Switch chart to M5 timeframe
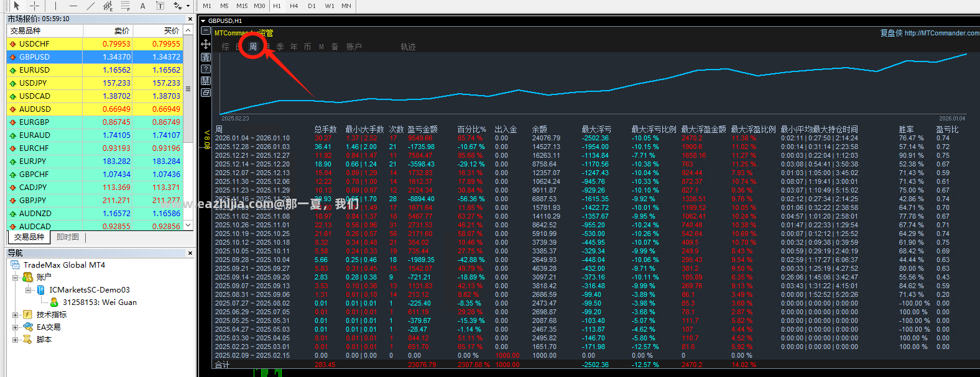The height and width of the screenshot is (377, 980). (224, 6)
